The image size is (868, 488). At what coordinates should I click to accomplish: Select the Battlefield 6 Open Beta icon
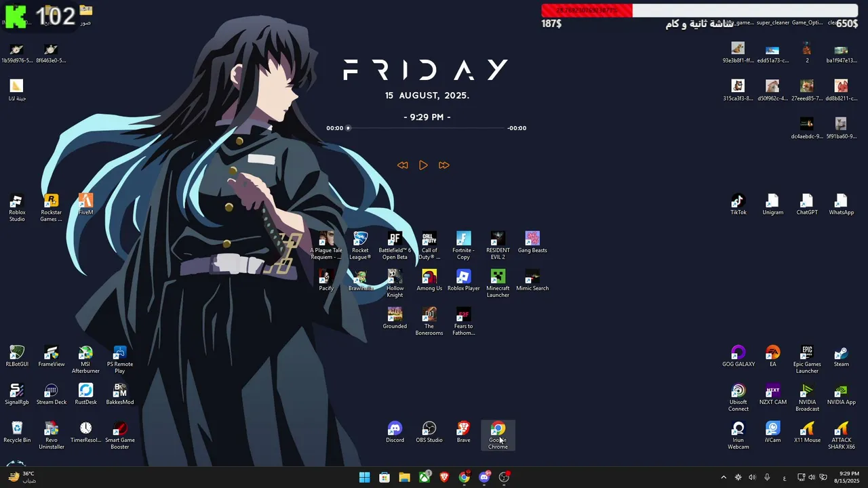[395, 246]
